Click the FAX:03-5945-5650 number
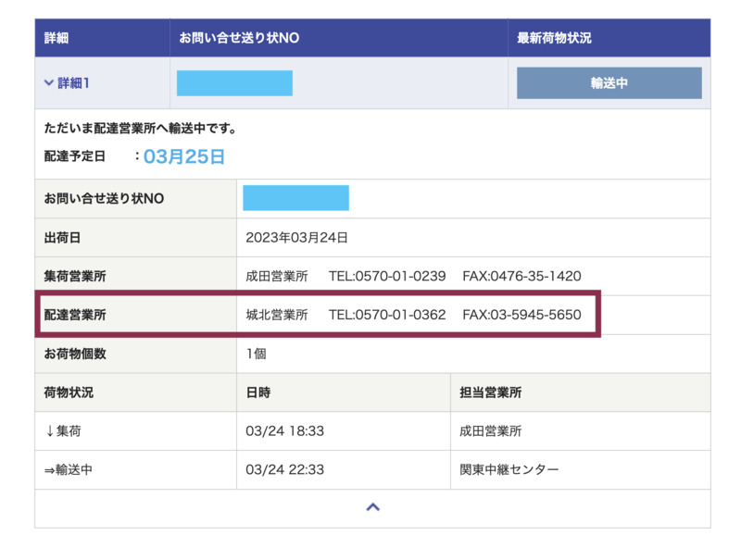 [x=521, y=316]
